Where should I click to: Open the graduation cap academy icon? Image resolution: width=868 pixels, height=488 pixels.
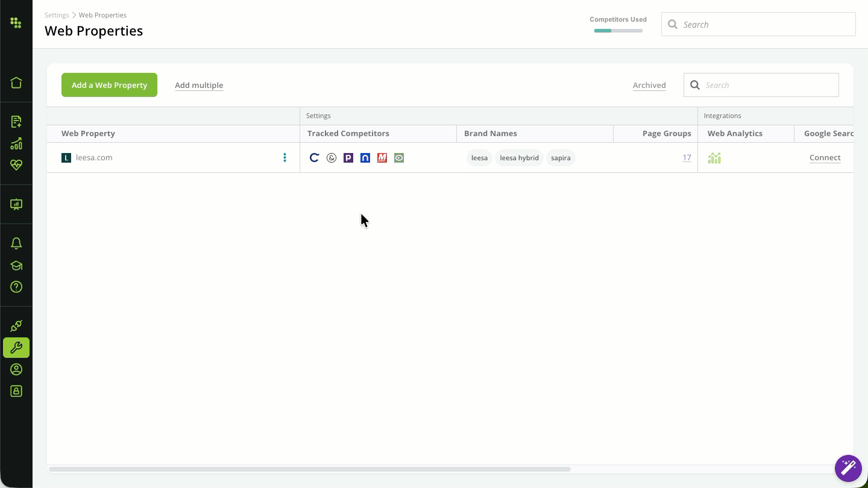[x=16, y=266]
